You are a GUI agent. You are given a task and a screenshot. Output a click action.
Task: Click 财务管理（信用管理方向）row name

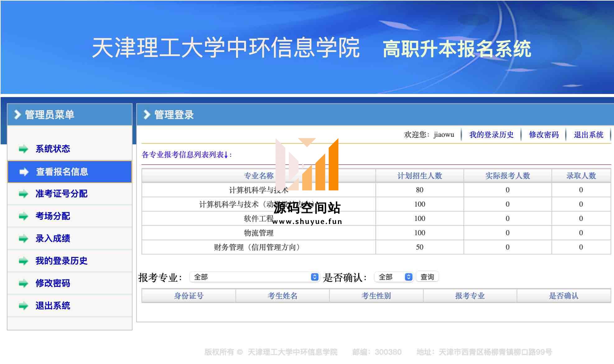tap(258, 247)
